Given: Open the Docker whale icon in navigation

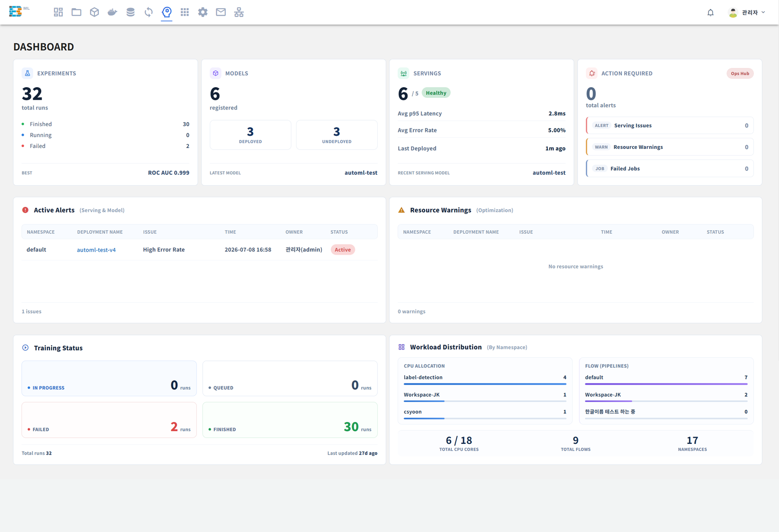Looking at the screenshot, I should 112,12.
